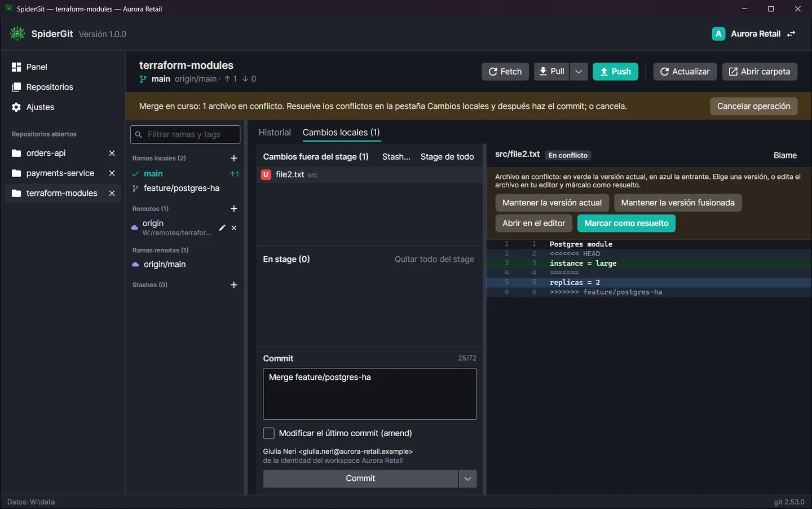This screenshot has width=812, height=509.
Task: Add a new local branch
Action: (x=234, y=158)
